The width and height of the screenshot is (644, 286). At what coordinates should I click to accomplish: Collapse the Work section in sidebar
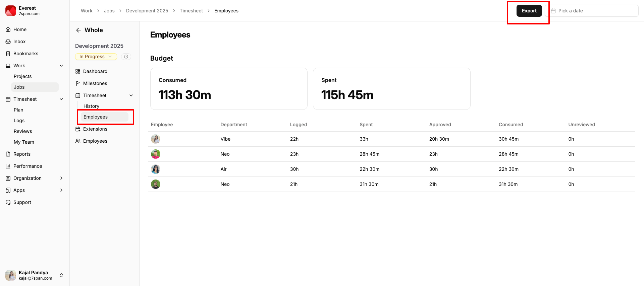point(61,66)
